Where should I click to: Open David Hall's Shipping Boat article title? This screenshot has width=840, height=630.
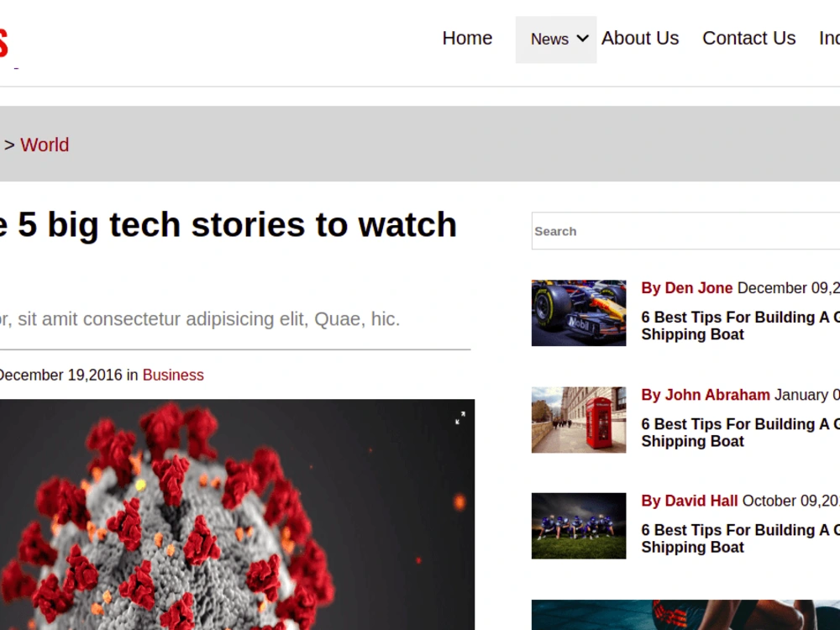point(740,538)
